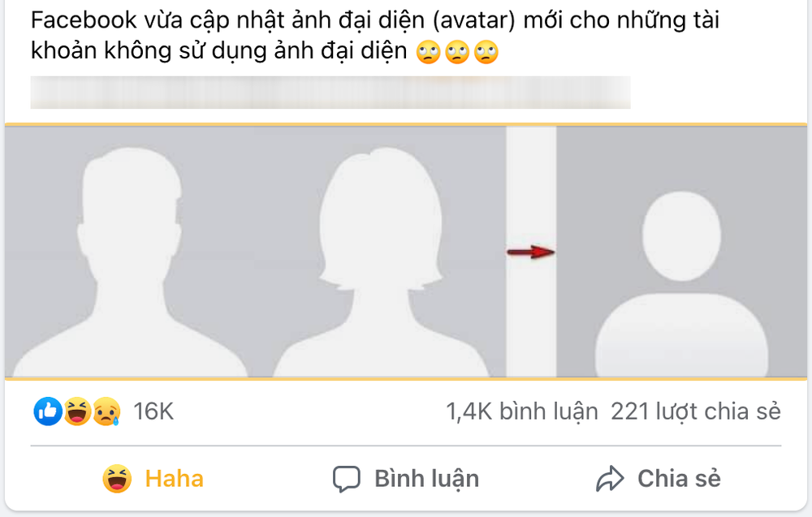
Task: Click the speech bubble comment icon
Action: (347, 479)
